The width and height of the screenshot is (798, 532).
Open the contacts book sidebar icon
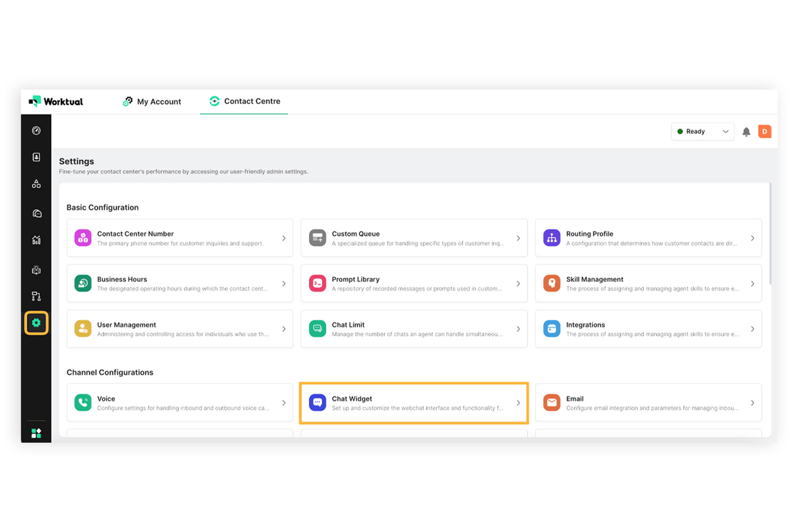(x=36, y=157)
